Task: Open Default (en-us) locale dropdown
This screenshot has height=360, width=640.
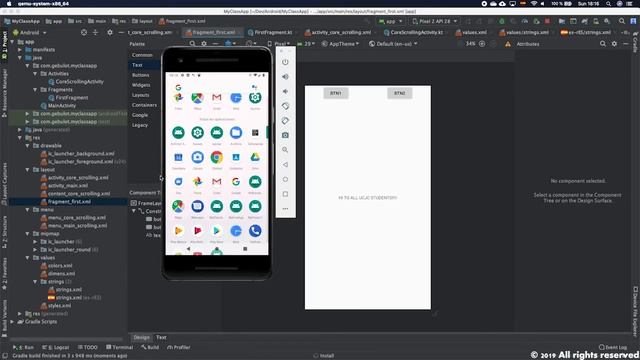Action: point(393,44)
